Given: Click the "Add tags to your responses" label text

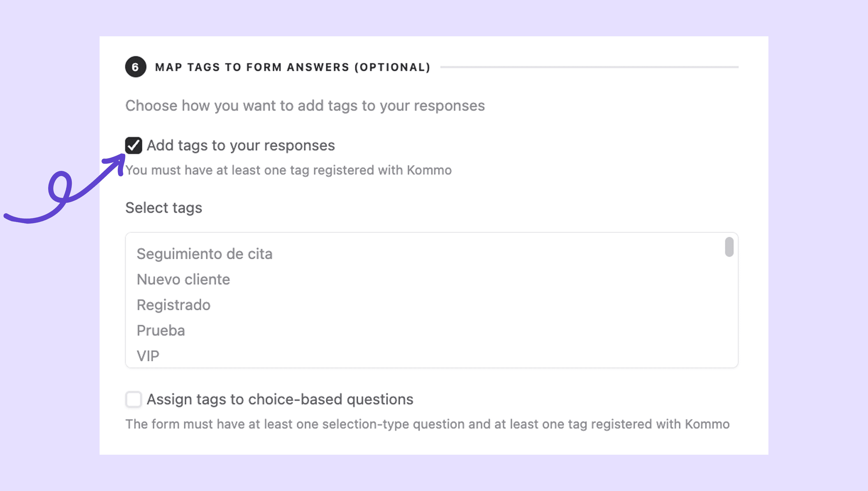Looking at the screenshot, I should point(241,145).
